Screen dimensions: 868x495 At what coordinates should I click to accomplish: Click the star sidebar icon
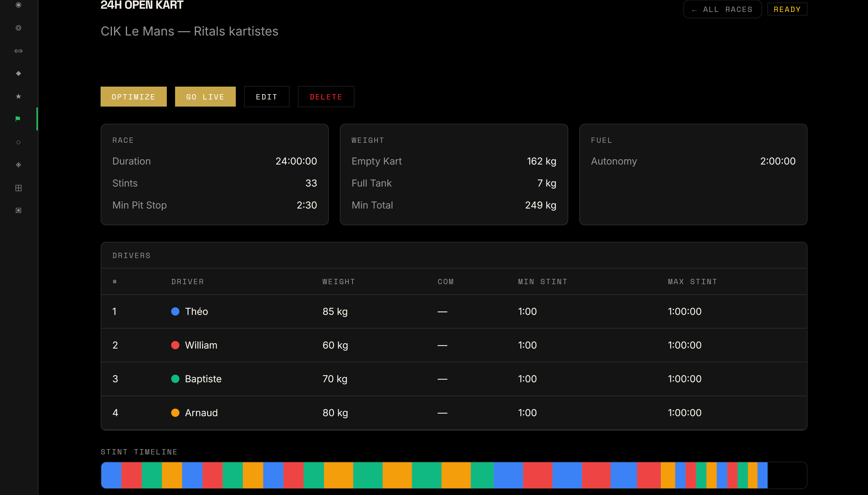coord(18,96)
